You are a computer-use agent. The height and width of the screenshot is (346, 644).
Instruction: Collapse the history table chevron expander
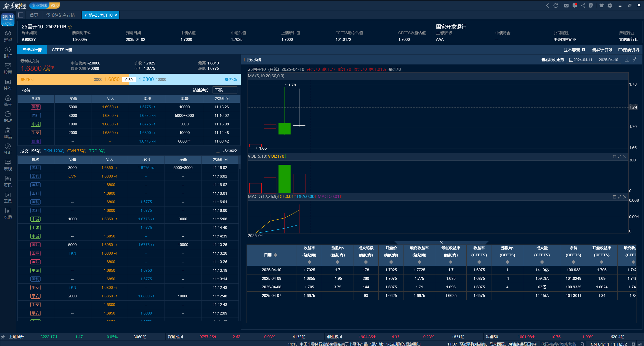click(441, 243)
